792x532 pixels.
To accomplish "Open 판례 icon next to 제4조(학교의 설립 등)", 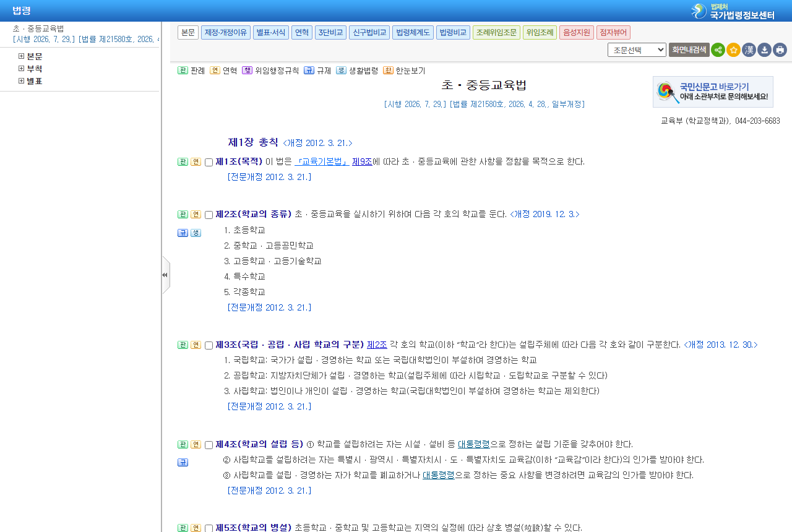I will point(183,445).
